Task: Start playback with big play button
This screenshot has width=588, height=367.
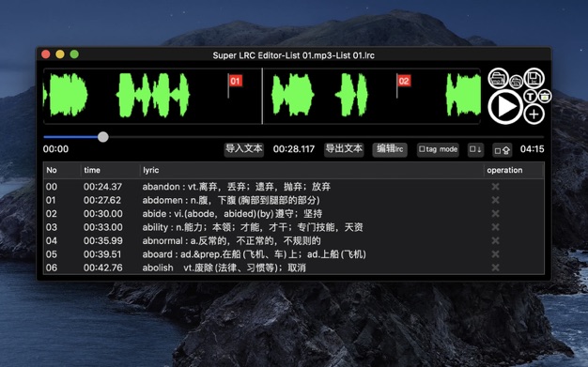Action: [x=505, y=107]
